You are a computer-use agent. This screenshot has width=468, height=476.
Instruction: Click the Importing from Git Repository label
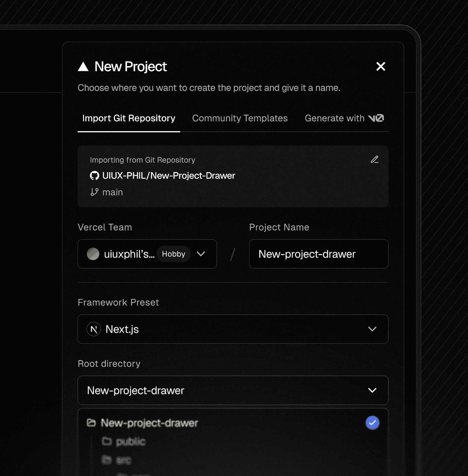(x=143, y=160)
